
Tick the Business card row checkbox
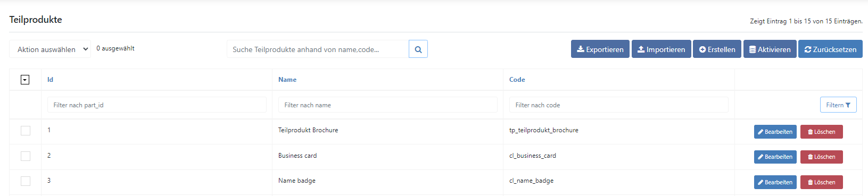pyautogui.click(x=26, y=156)
